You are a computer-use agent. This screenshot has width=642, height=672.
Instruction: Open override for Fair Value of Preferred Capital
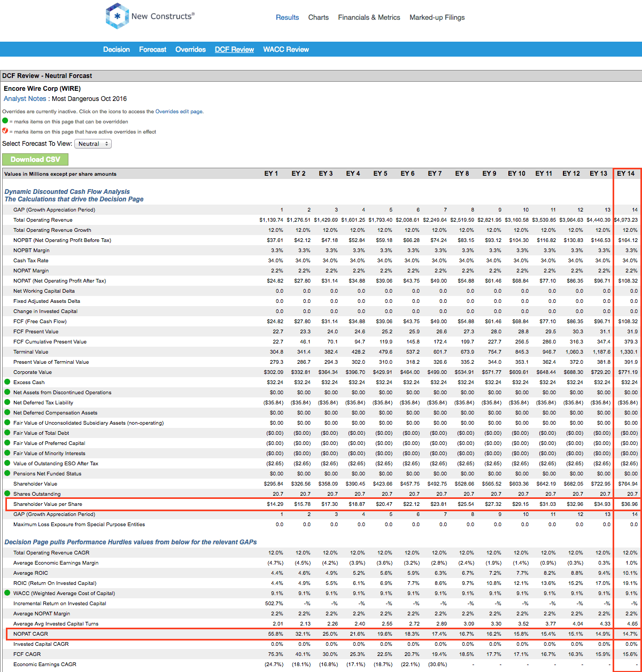pos(7,443)
